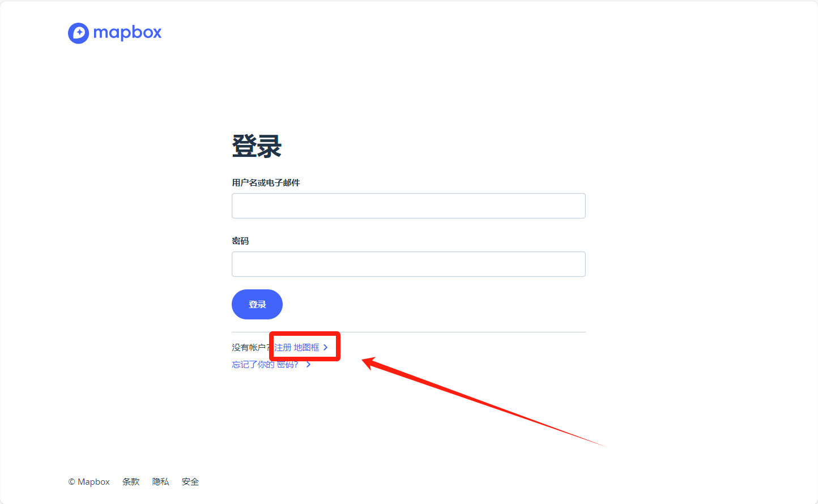The image size is (818, 504).
Task: Click the mapbox wordmark text in header
Action: pyautogui.click(x=127, y=33)
